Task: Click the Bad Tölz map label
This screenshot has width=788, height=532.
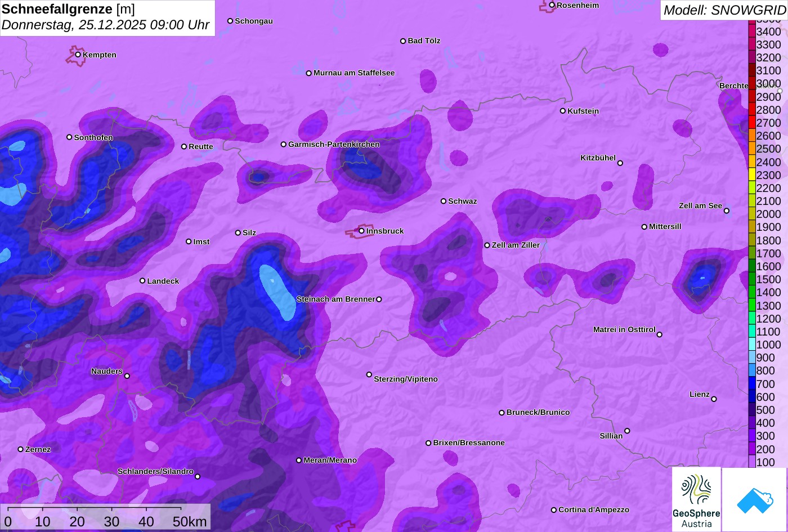Action: pyautogui.click(x=424, y=41)
